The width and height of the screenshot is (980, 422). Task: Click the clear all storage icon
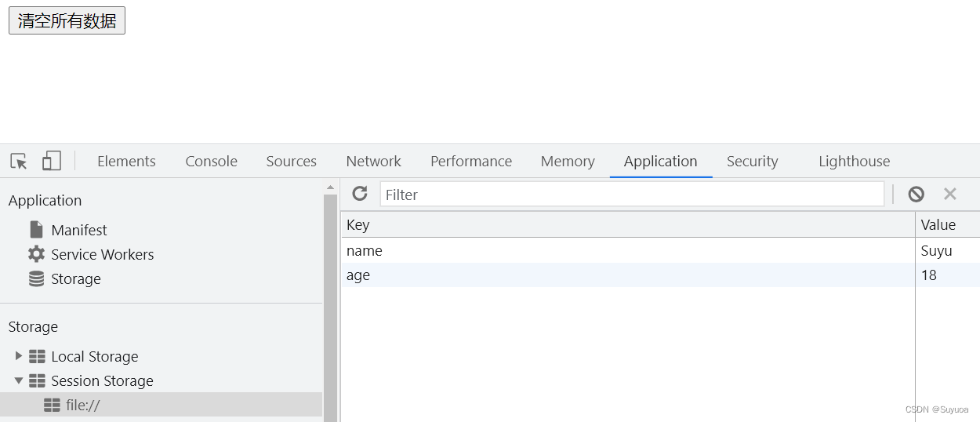(916, 194)
